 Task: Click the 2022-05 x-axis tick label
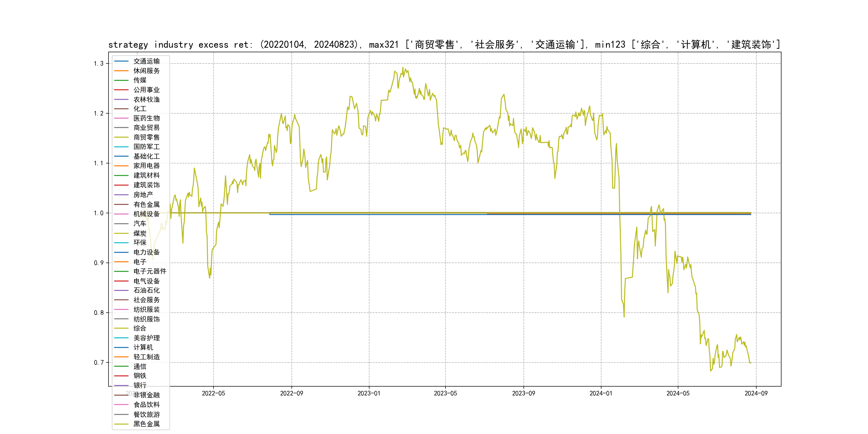coord(213,394)
